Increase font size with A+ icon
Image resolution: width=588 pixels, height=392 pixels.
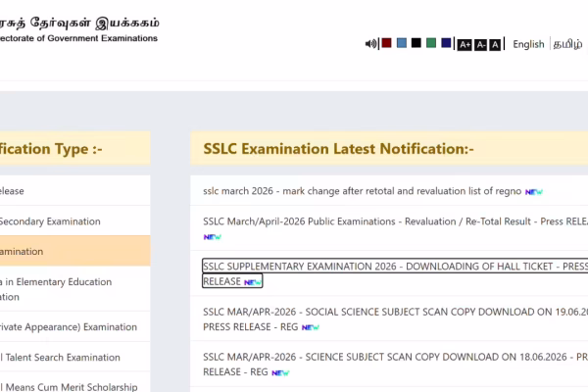coord(465,45)
